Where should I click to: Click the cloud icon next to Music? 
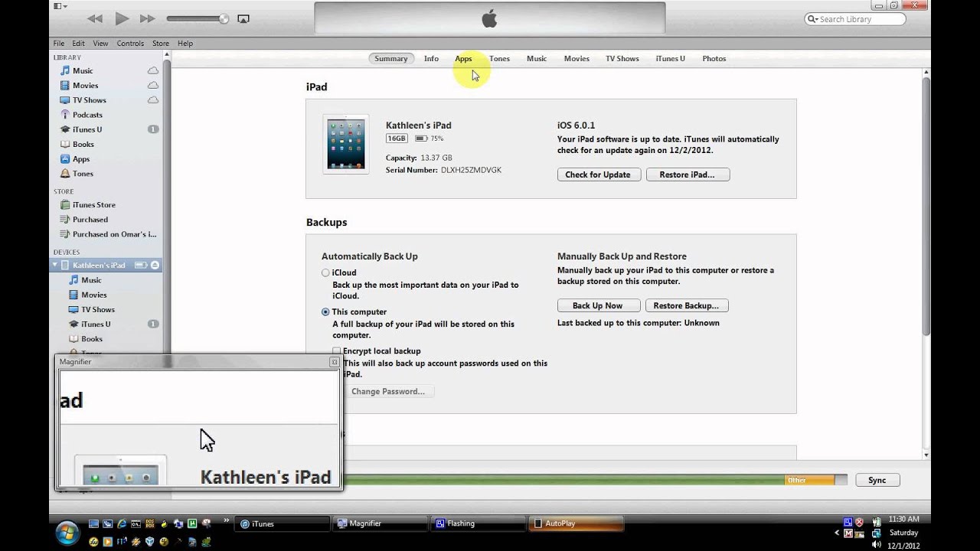click(x=153, y=70)
